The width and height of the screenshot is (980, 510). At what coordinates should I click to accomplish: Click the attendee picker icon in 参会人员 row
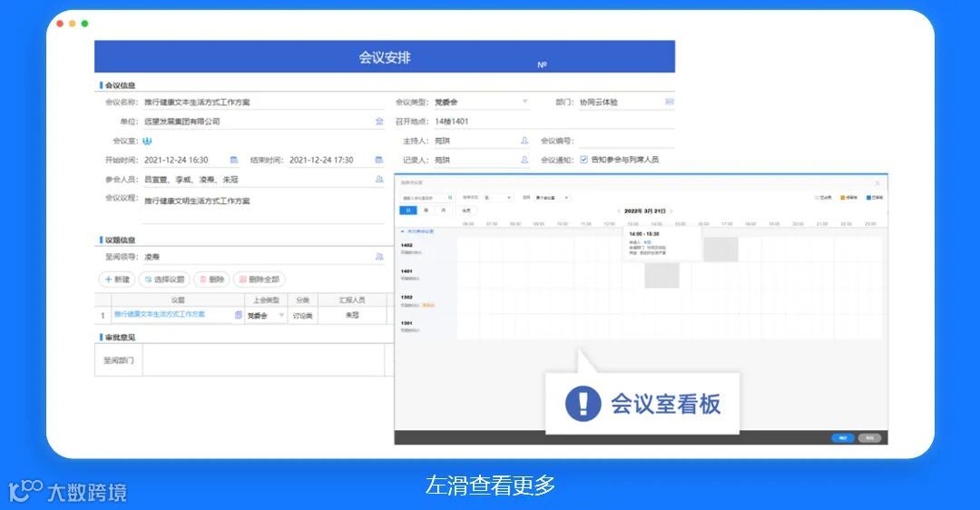pyautogui.click(x=378, y=180)
